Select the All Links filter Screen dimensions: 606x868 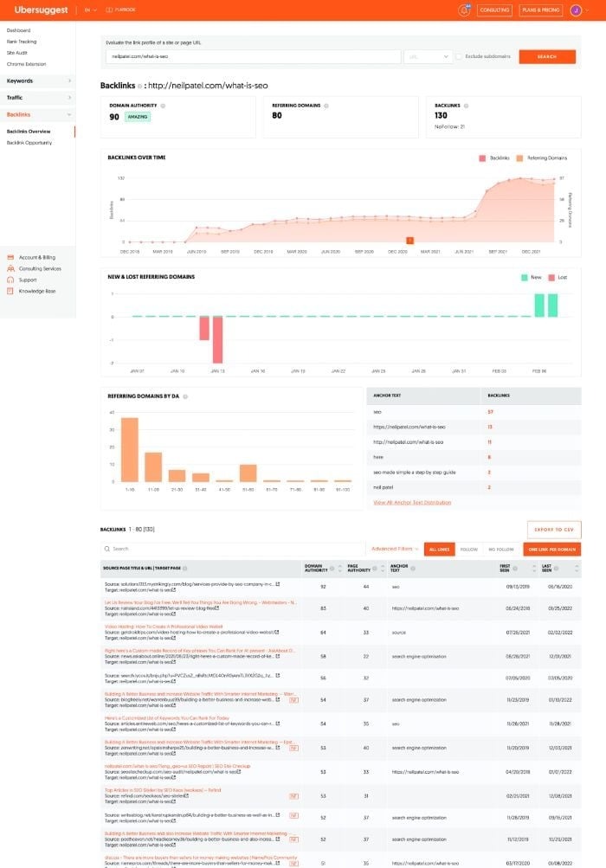tap(439, 550)
